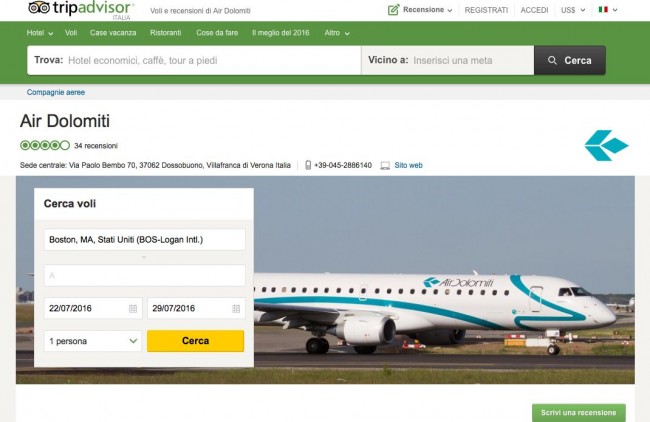Click the Air Dolomiti logo icon
The image size is (650, 422).
pos(606,145)
